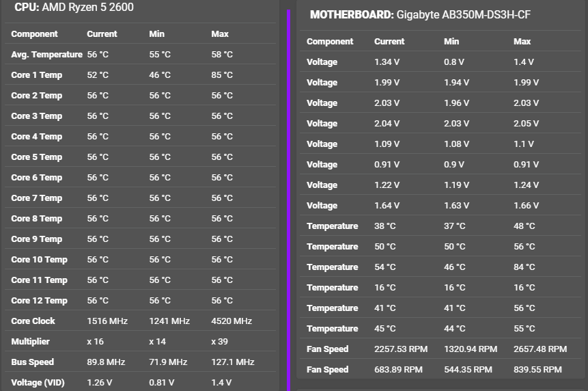Click the 'CPU: AMD Ryzen 5 2600' heading
Viewport: 588px width, 391px height.
(74, 7)
